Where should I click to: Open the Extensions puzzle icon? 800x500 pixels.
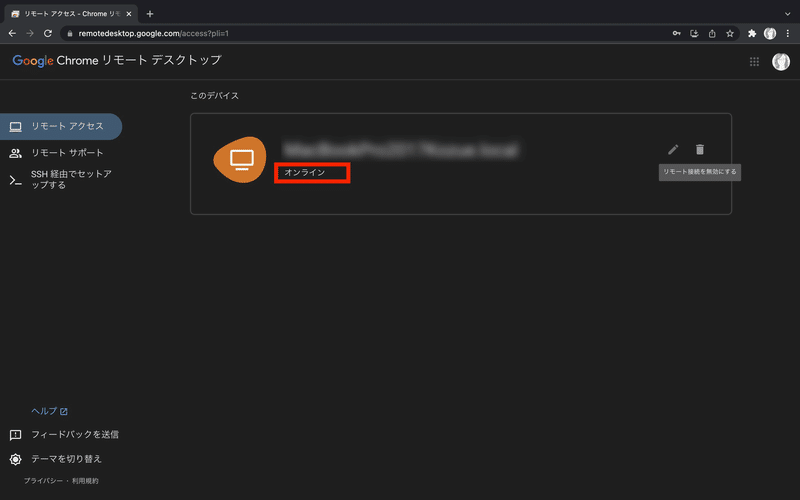click(752, 34)
